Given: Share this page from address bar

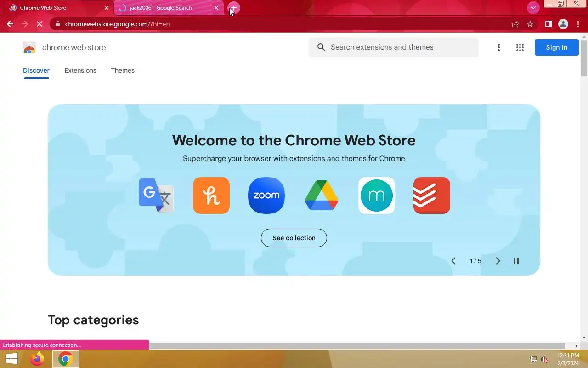Looking at the screenshot, I should tap(515, 24).
